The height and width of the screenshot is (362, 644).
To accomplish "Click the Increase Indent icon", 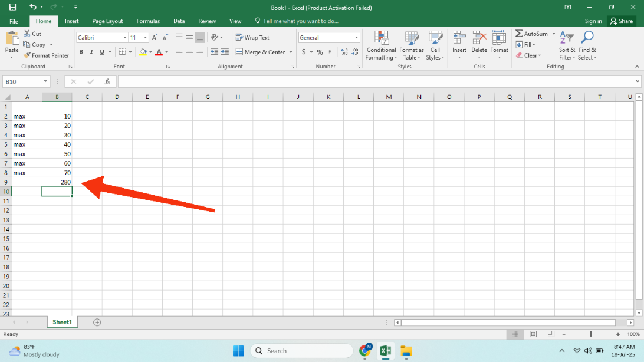I will click(225, 52).
